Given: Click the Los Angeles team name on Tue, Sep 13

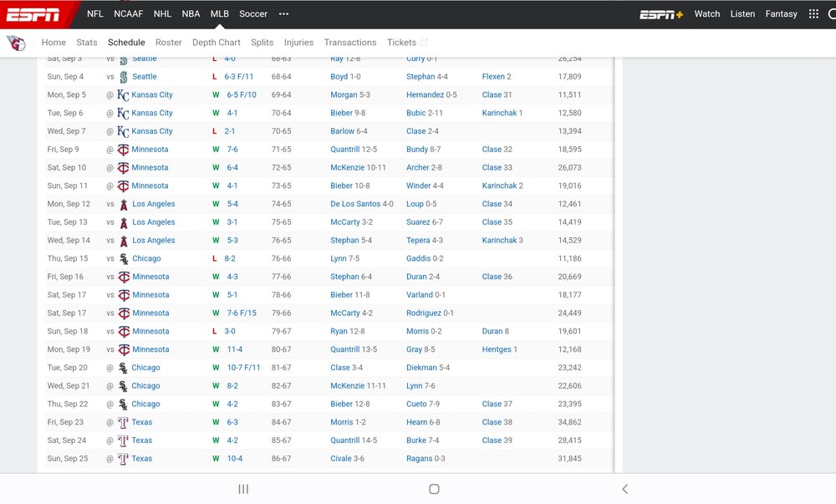Looking at the screenshot, I should [x=154, y=222].
